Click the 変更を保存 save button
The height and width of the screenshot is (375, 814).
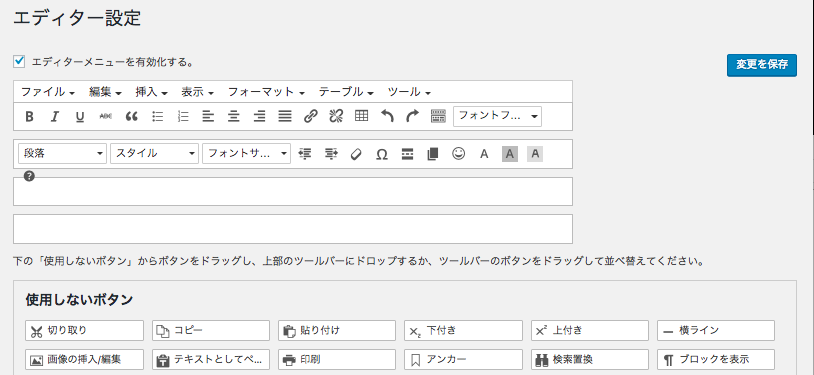[762, 65]
